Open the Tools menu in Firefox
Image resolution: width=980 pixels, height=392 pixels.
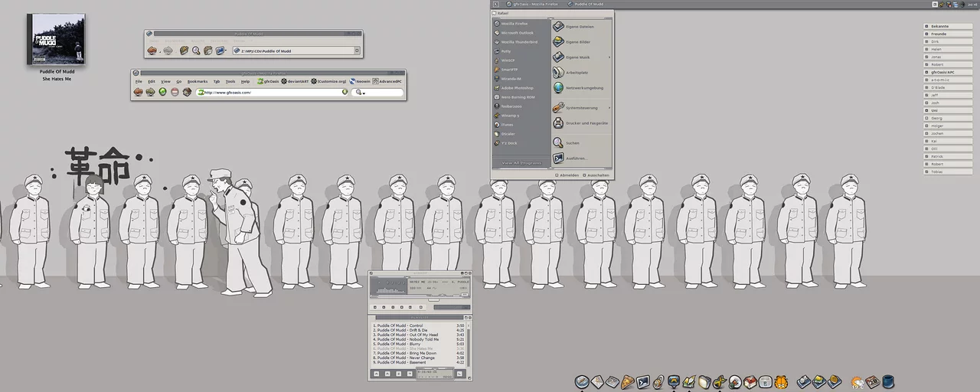point(230,81)
